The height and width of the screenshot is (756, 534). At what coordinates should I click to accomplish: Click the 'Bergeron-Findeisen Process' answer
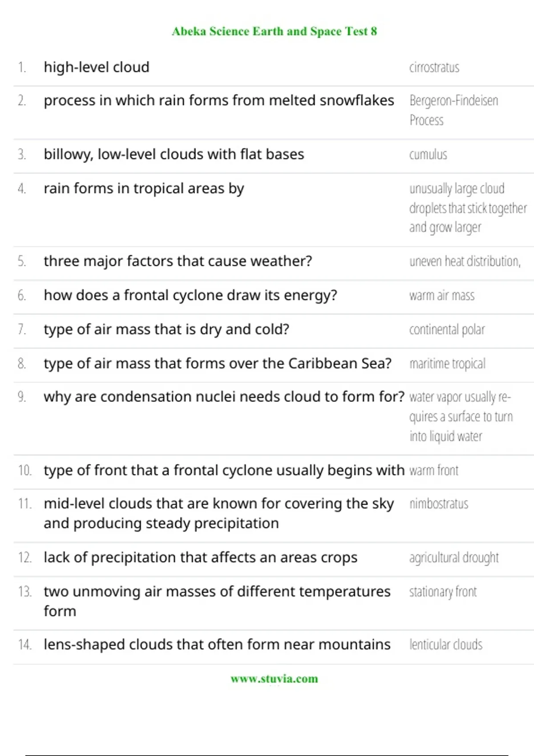tap(453, 110)
